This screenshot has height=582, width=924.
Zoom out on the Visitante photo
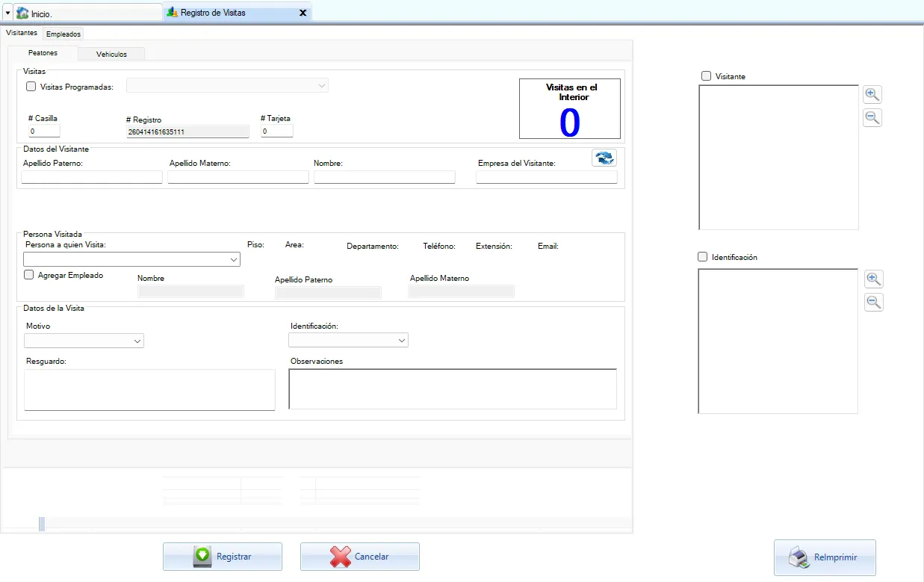(872, 117)
